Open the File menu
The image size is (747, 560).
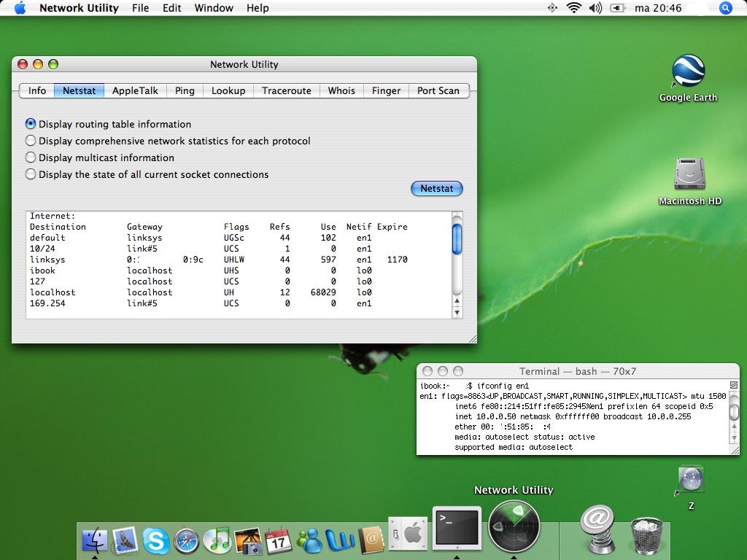coord(140,8)
